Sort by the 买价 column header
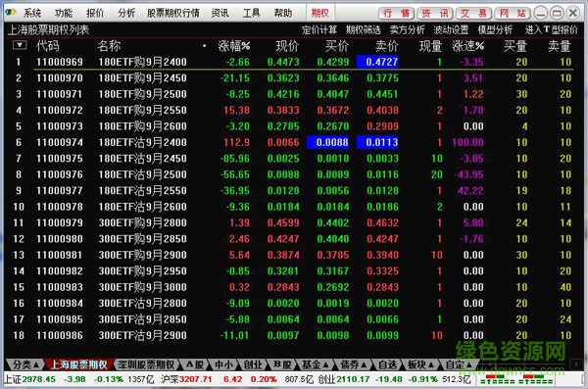This screenshot has height=389, width=588. (x=337, y=46)
